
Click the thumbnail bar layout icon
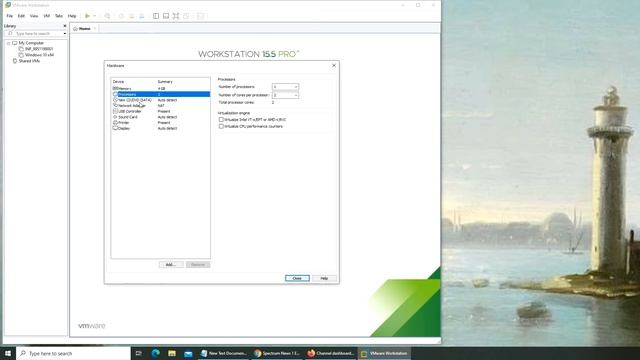pos(166,16)
